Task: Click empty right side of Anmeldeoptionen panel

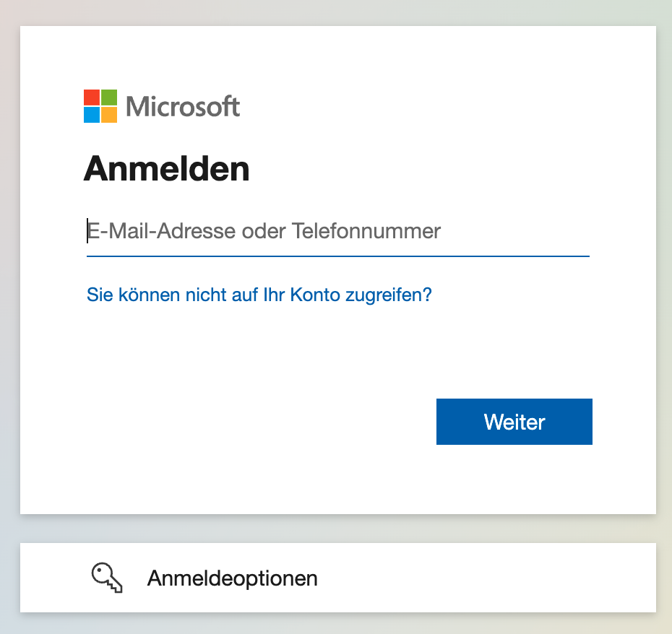Action: [x=493, y=578]
